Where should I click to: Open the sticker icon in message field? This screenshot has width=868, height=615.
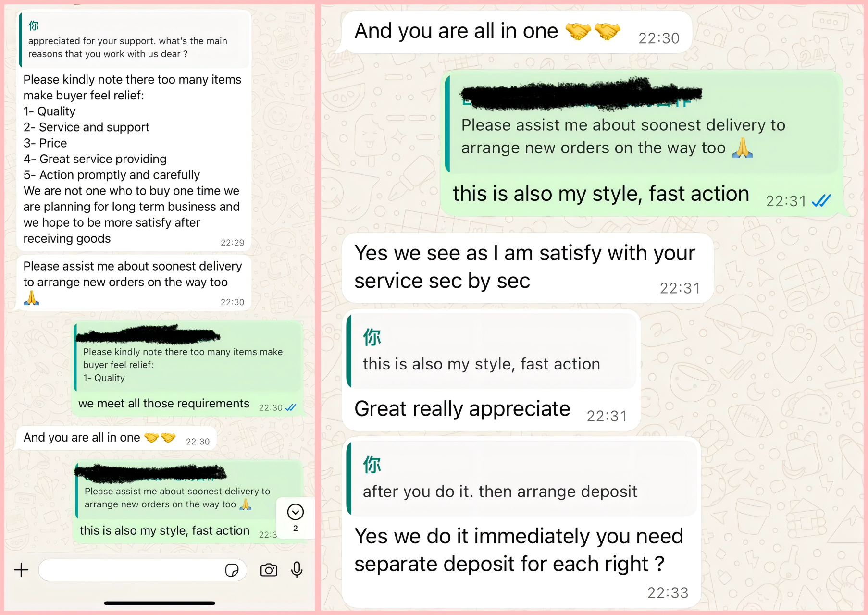point(232,570)
